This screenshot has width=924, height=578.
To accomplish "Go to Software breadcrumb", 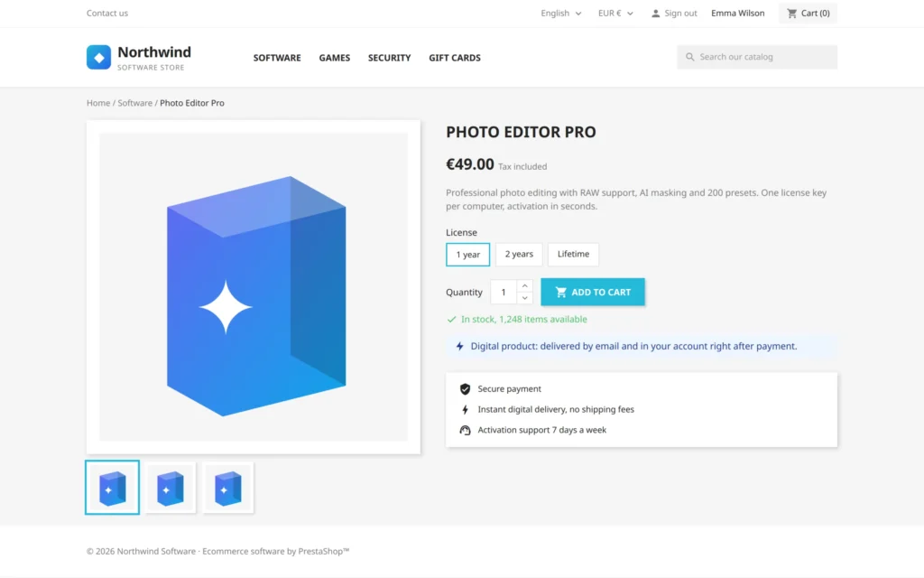I will point(135,103).
